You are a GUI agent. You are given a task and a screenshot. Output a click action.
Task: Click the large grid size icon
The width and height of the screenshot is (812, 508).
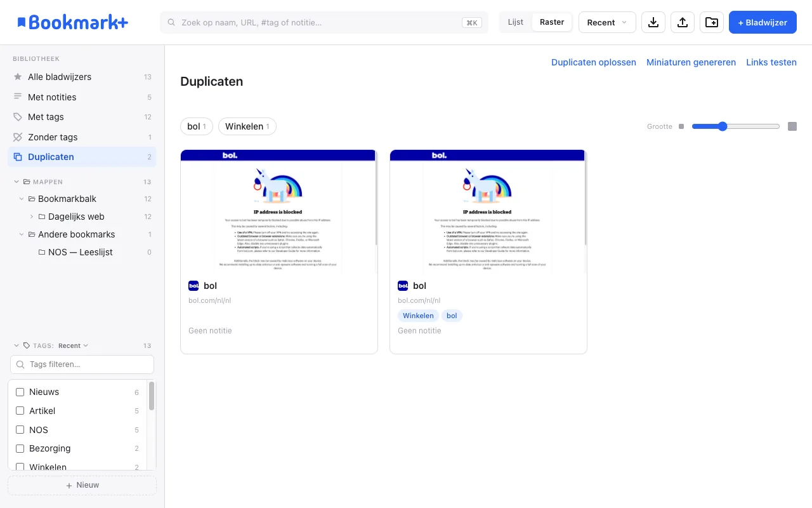point(792,126)
